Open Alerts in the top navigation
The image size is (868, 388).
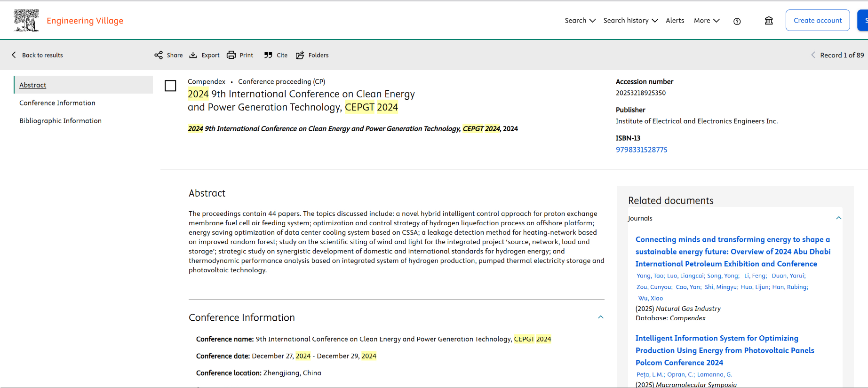click(675, 21)
